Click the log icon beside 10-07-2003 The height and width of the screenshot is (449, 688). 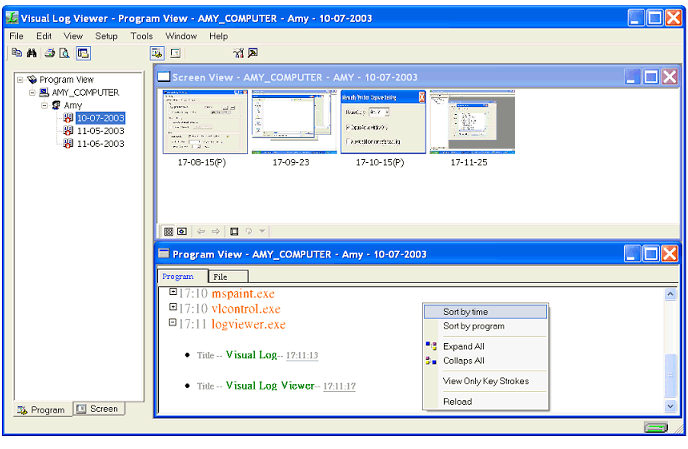[68, 118]
